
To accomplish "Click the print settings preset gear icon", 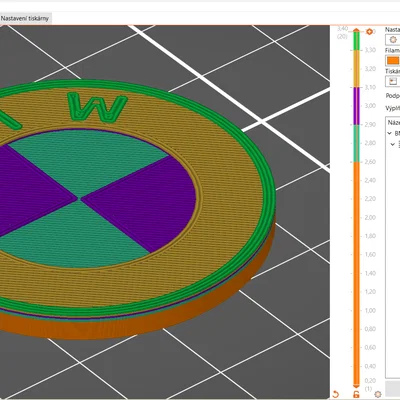I will [x=393, y=40].
